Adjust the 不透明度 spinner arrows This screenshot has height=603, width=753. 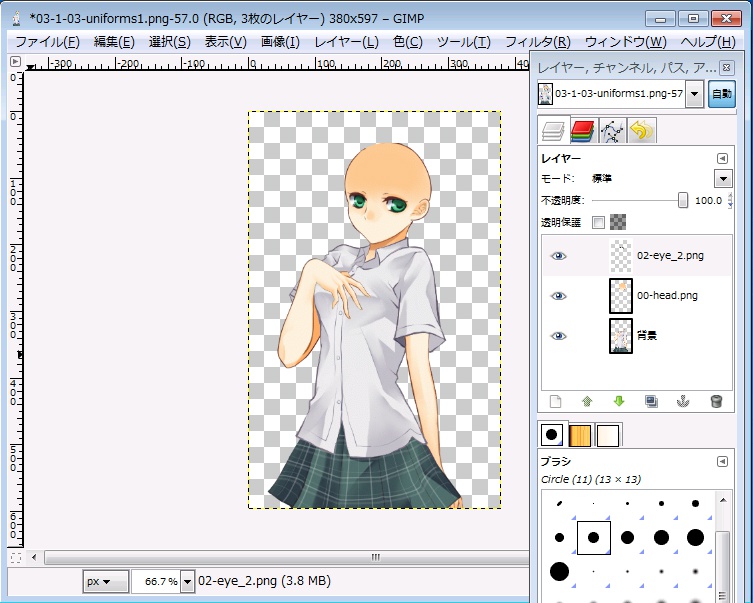730,200
